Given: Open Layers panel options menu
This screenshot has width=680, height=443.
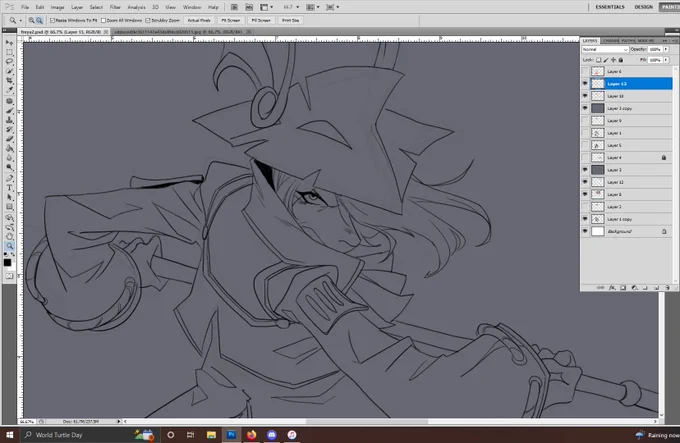Looking at the screenshot, I should point(675,41).
